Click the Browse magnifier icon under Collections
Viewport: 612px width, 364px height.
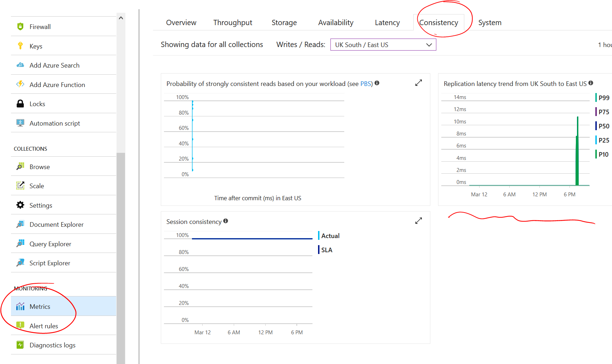coord(20,166)
